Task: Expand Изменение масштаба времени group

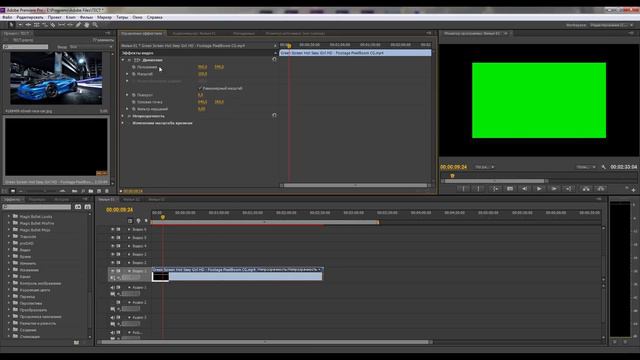Action: coord(122,123)
